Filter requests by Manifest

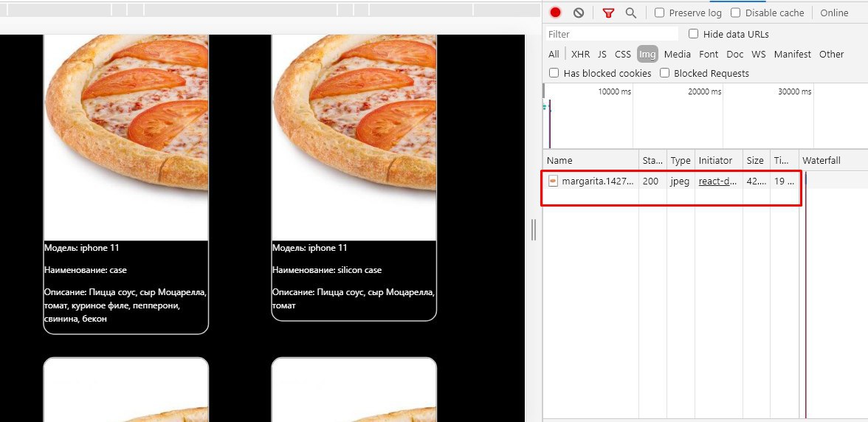tap(793, 54)
